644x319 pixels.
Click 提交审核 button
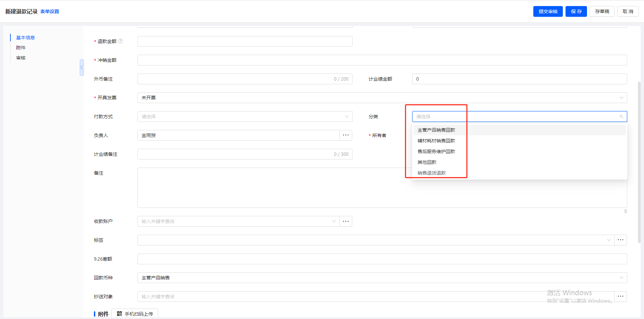point(548,11)
